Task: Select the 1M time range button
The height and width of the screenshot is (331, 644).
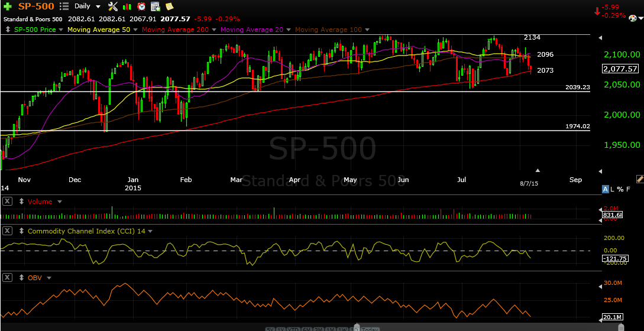Action: pos(330,329)
